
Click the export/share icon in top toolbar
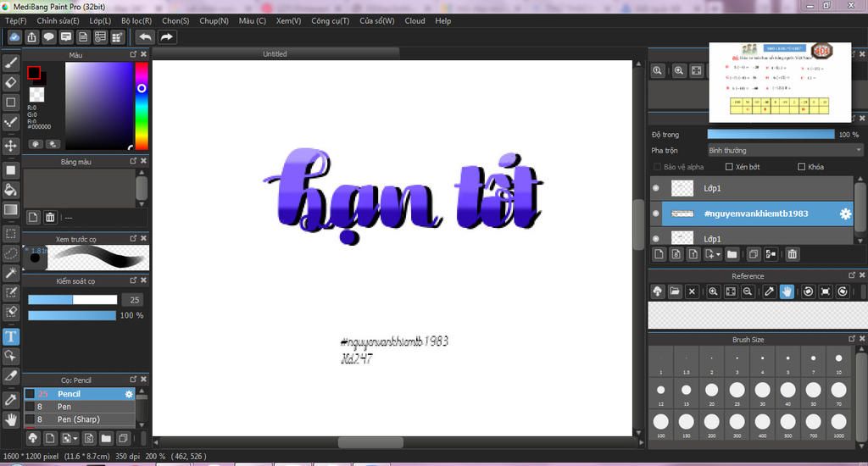[x=31, y=37]
